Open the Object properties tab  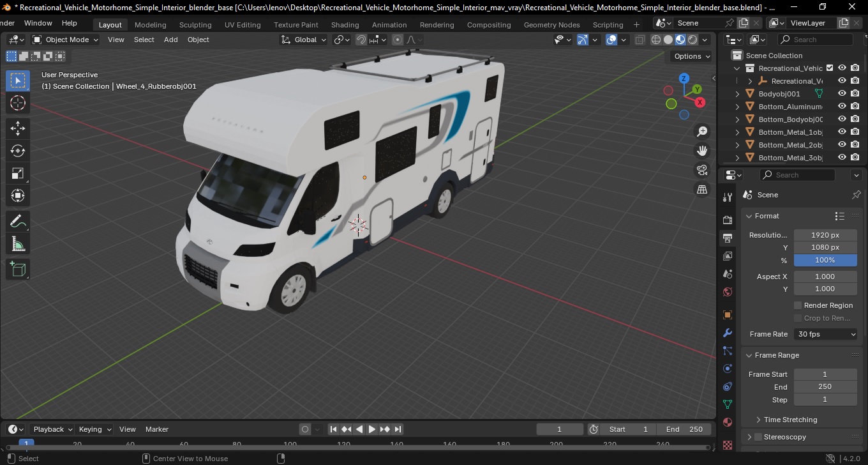pyautogui.click(x=728, y=315)
